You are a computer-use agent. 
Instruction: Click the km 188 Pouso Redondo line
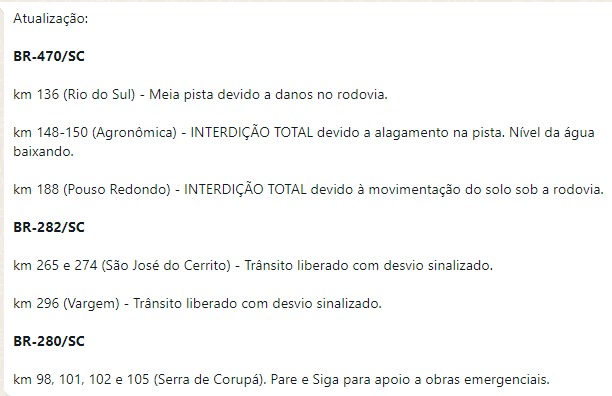(308, 190)
